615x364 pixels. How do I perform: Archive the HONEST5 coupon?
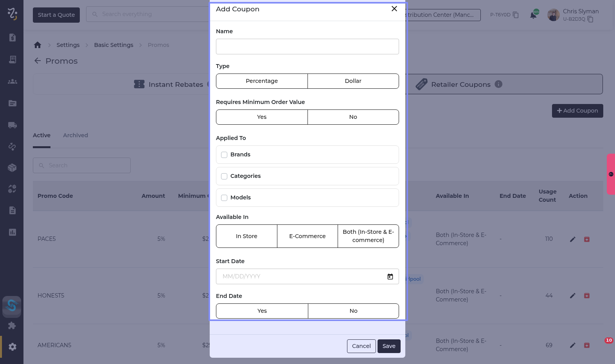pyautogui.click(x=587, y=296)
